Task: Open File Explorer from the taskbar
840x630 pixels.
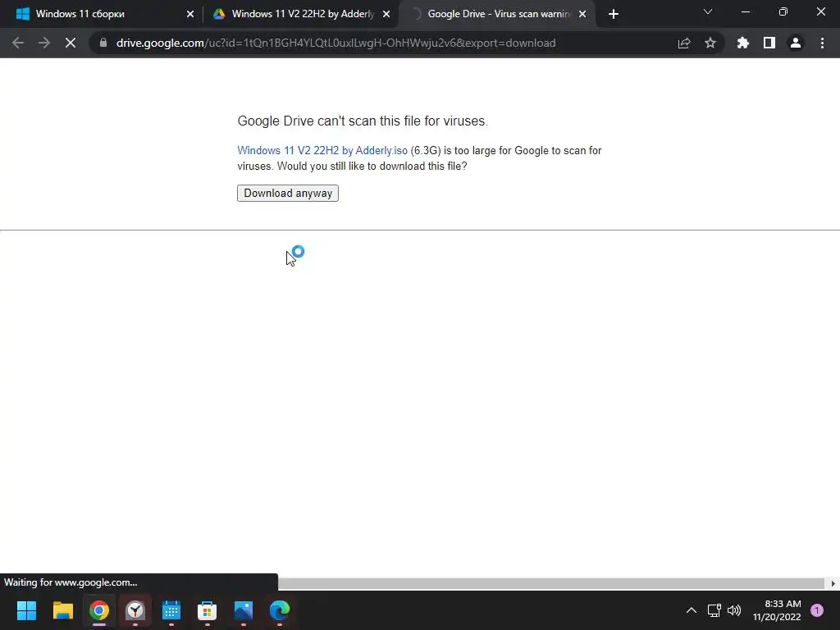Action: (62, 610)
